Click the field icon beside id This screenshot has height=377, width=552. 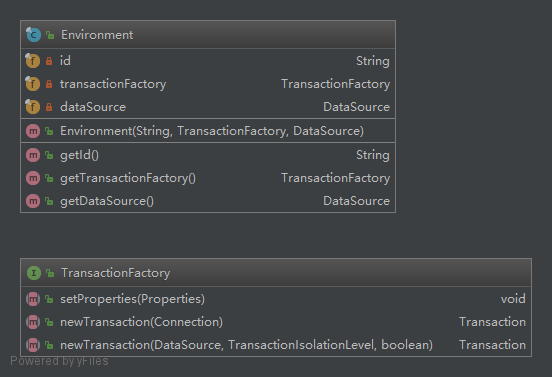(33, 61)
